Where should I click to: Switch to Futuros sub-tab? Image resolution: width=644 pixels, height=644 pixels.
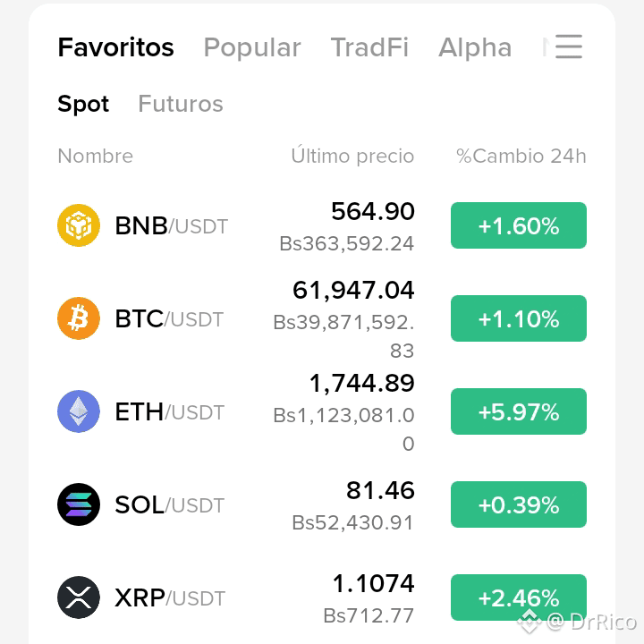coord(181,104)
